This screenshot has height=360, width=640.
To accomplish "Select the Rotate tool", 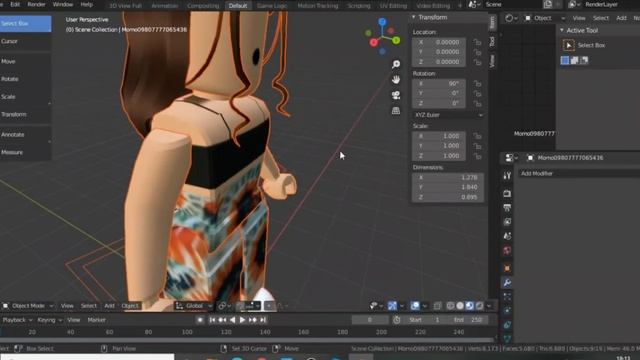I will tap(25, 79).
